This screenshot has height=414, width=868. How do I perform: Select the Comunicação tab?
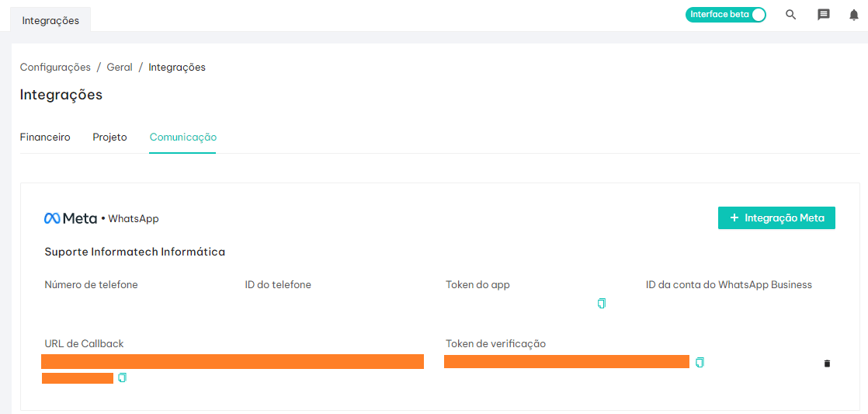pyautogui.click(x=182, y=137)
